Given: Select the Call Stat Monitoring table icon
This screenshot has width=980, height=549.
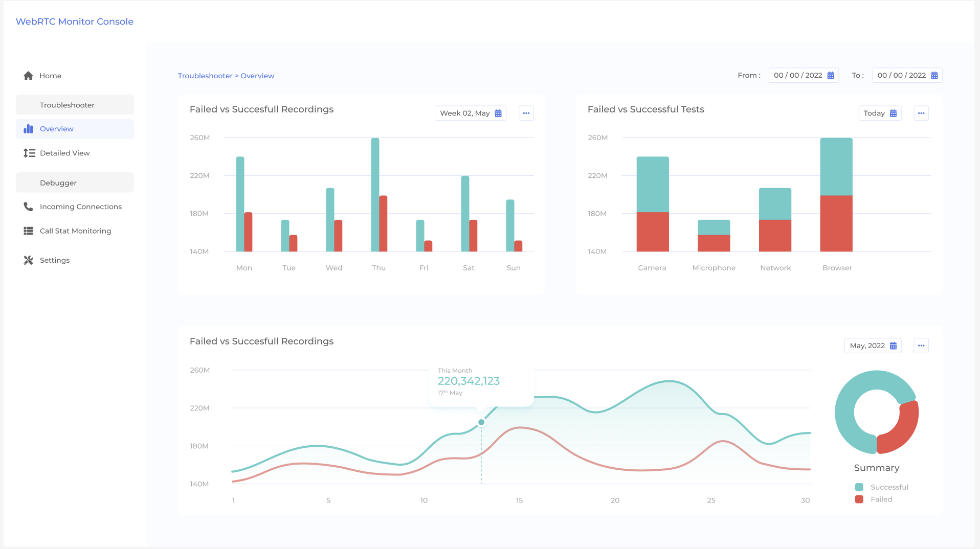Looking at the screenshot, I should pyautogui.click(x=28, y=231).
